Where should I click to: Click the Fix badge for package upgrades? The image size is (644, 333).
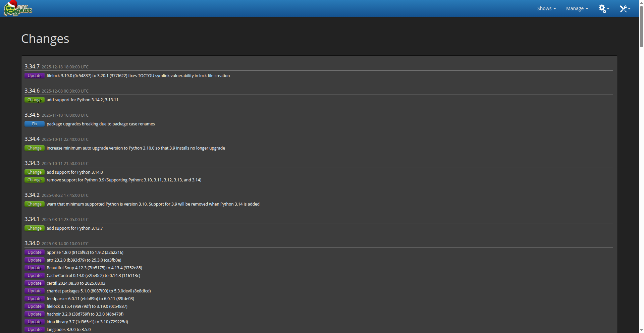tap(35, 124)
